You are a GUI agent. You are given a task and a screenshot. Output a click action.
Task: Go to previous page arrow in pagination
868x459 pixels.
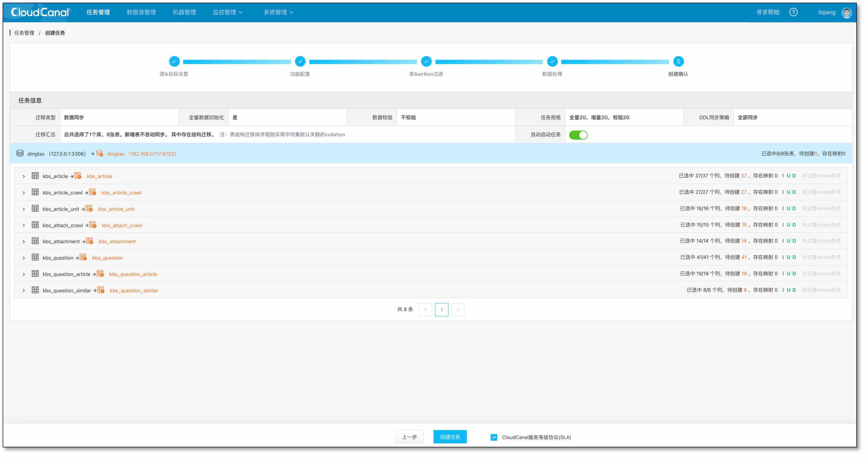(x=425, y=310)
